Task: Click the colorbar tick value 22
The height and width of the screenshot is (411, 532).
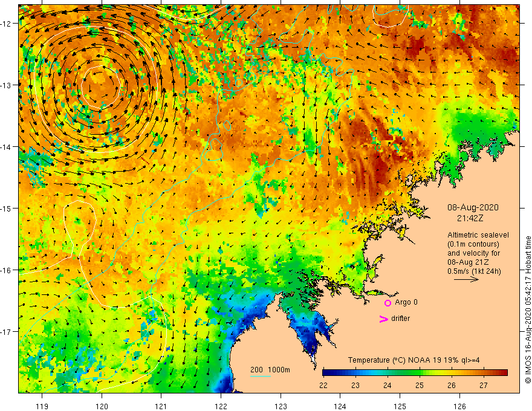Action: coord(323,385)
